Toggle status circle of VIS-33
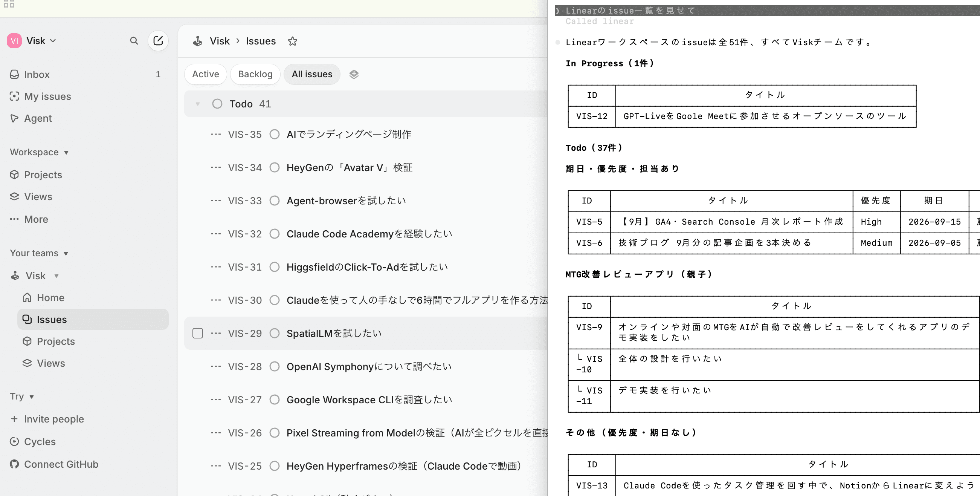 click(x=274, y=201)
